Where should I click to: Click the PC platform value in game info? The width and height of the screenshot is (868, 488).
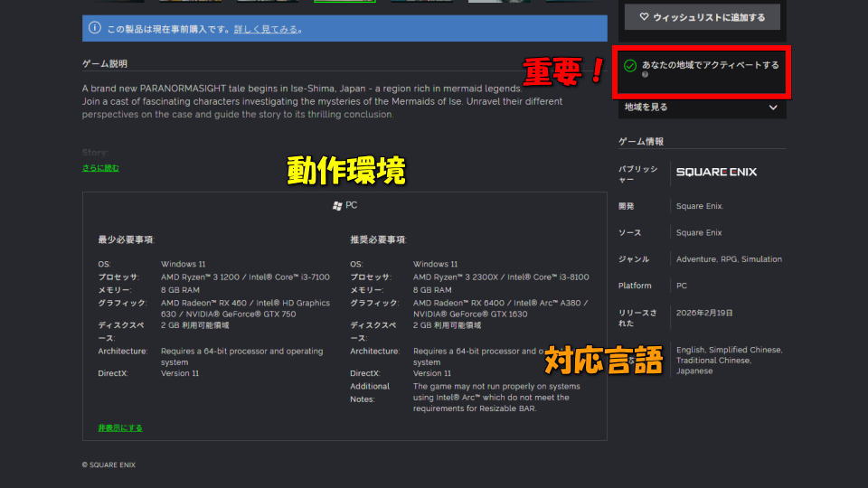pos(682,286)
